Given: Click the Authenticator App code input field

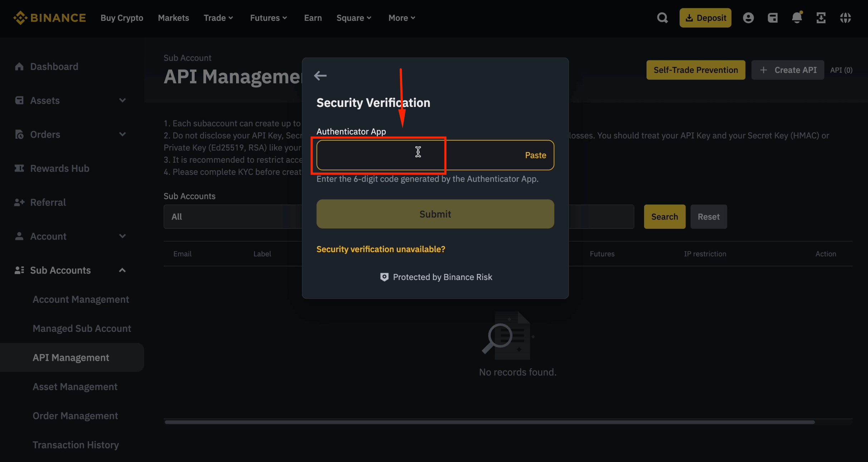Looking at the screenshot, I should (379, 155).
